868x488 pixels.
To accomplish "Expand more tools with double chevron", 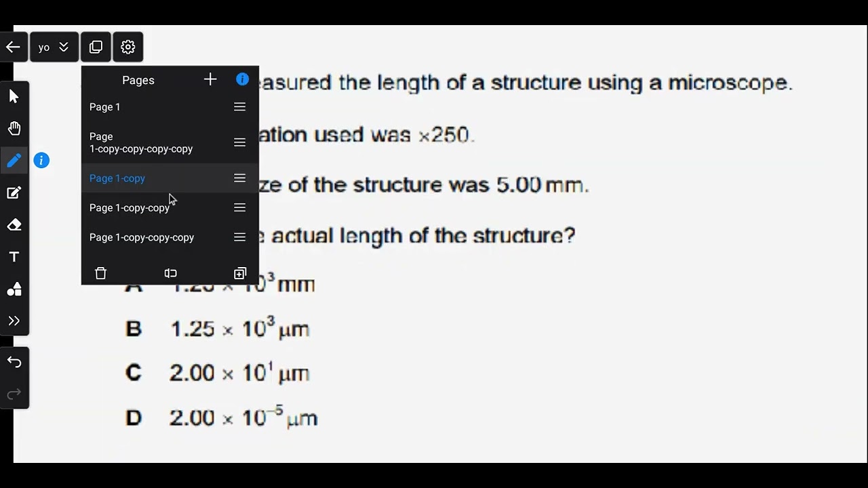I will pyautogui.click(x=14, y=321).
